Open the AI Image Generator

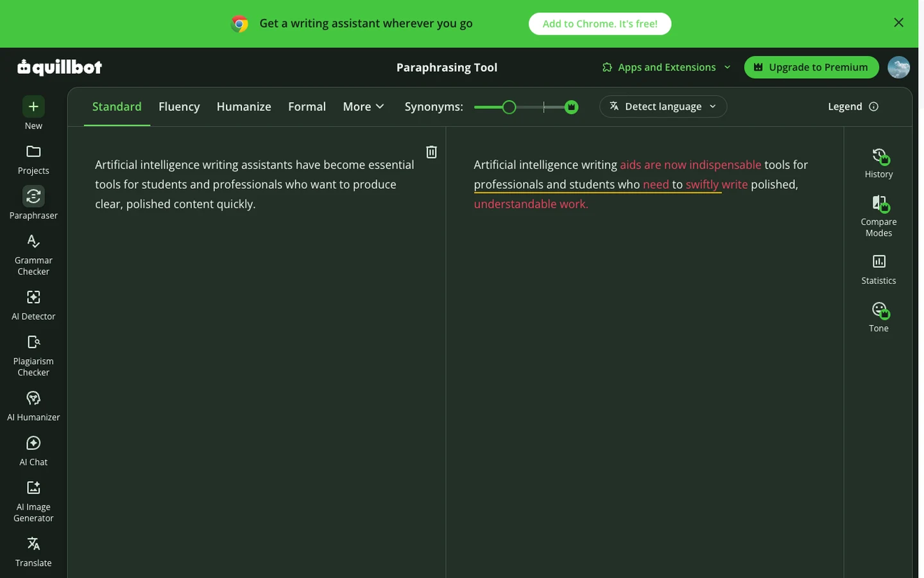[33, 501]
